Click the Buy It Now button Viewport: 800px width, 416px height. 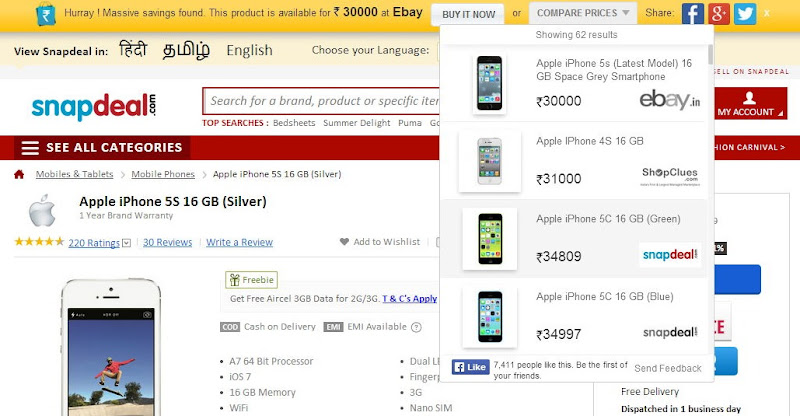468,14
